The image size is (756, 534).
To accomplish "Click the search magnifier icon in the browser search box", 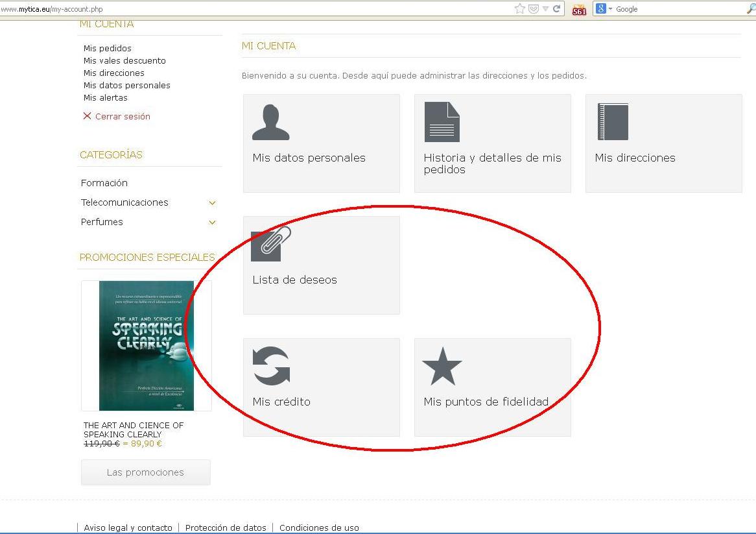I will pyautogui.click(x=751, y=8).
